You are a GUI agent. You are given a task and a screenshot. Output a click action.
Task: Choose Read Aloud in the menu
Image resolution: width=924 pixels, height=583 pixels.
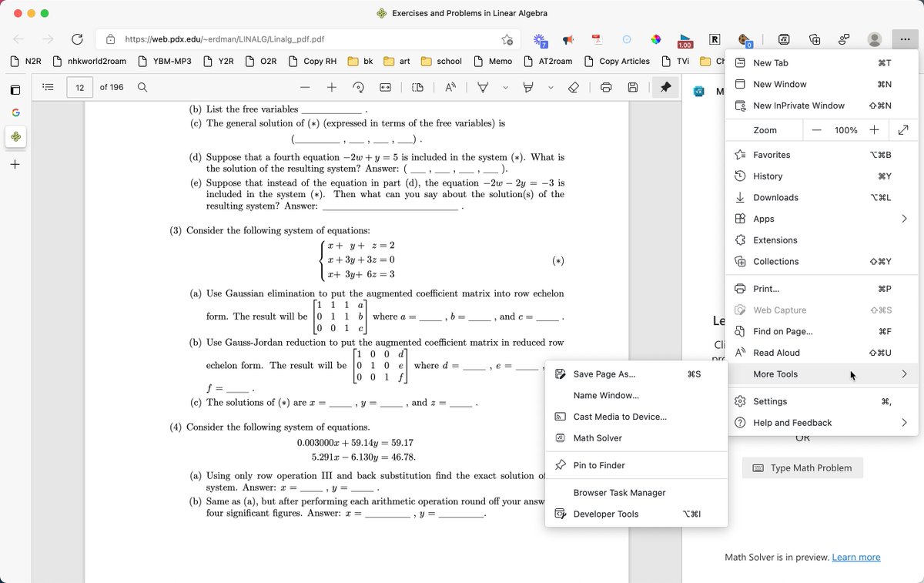click(x=822, y=353)
